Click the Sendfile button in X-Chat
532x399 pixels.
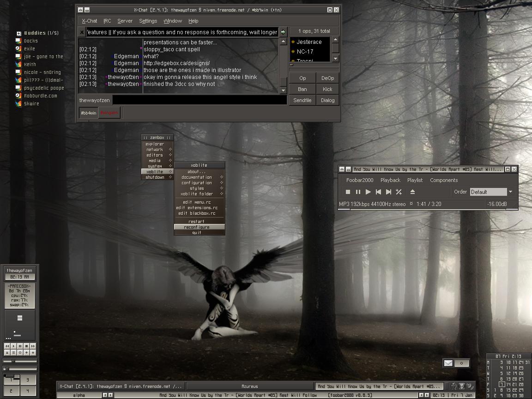click(302, 100)
